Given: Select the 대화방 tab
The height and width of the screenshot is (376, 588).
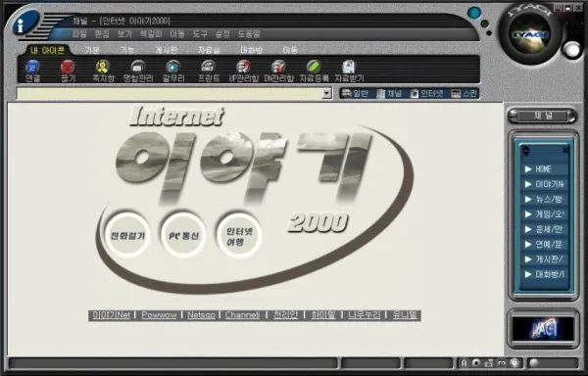Looking at the screenshot, I should (251, 50).
